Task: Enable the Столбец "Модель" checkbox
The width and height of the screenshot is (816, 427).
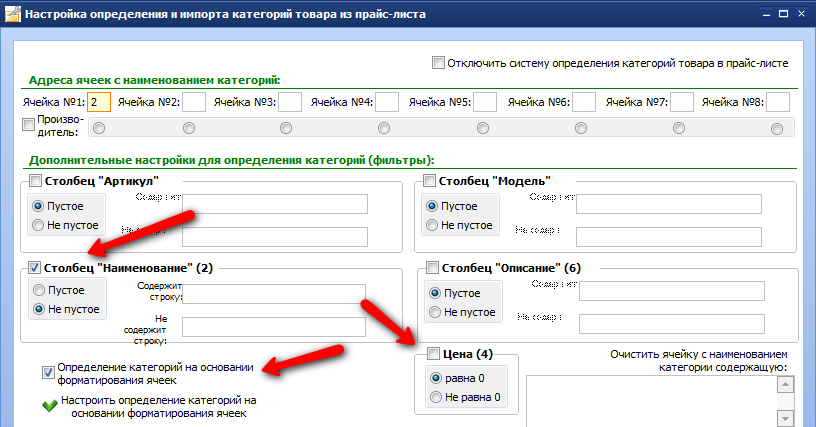Action: tap(429, 181)
